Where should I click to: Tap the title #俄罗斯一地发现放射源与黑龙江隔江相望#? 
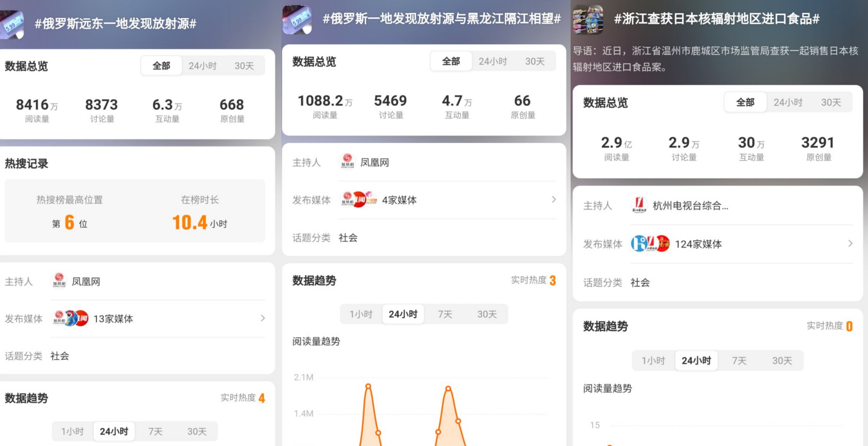point(442,18)
